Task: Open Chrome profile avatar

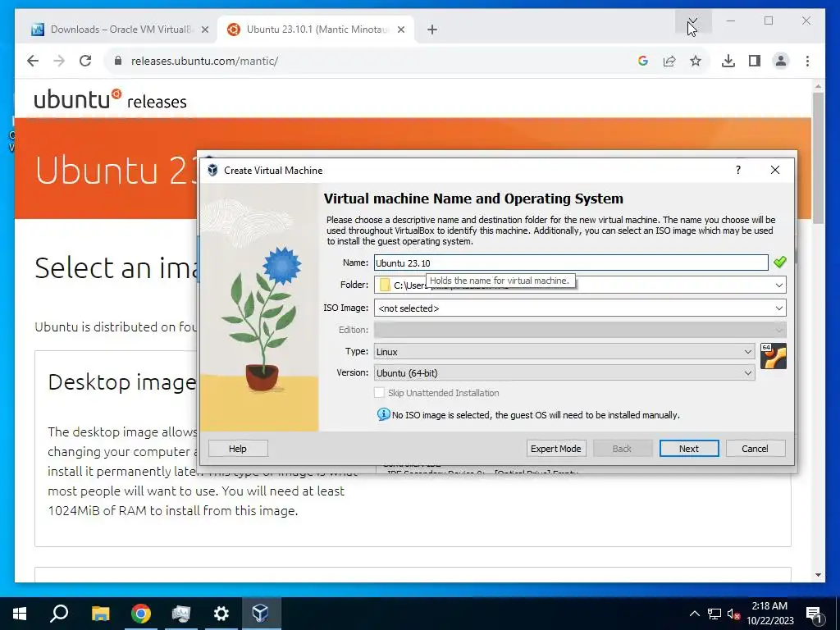Action: pos(781,61)
